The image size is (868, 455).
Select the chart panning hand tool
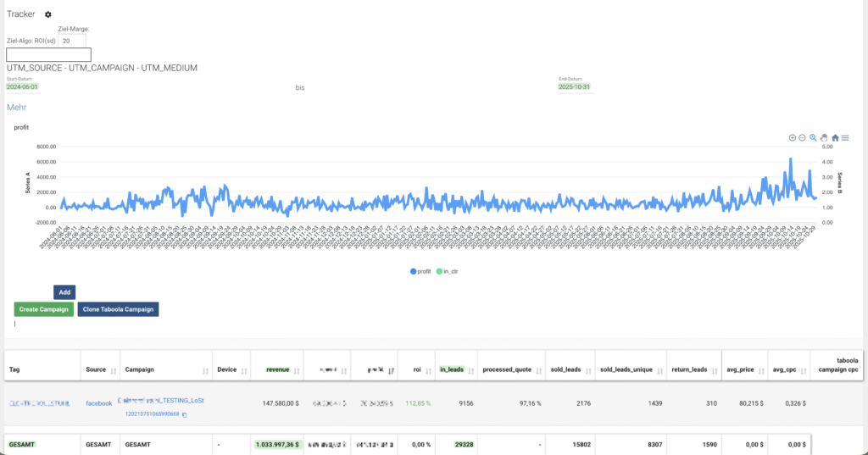[824, 137]
